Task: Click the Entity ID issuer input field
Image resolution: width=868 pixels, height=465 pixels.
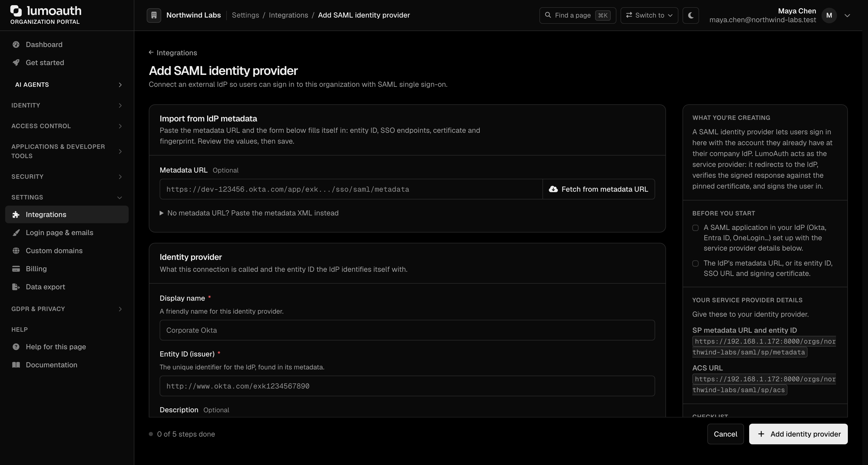Action: pyautogui.click(x=407, y=386)
